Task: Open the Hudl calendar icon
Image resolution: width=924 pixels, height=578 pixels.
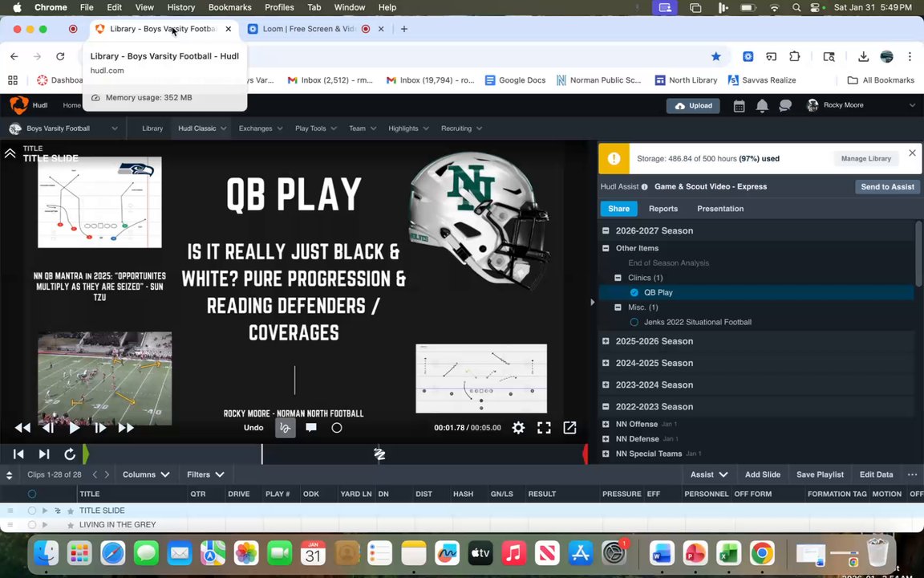Action: 739,106
